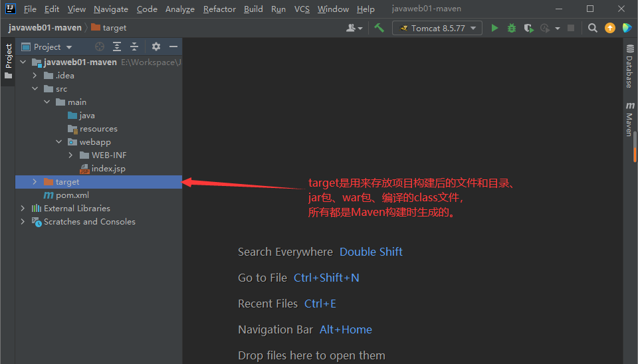The image size is (638, 364).
Task: Open Project panel settings via gear icon
Action: [x=156, y=46]
